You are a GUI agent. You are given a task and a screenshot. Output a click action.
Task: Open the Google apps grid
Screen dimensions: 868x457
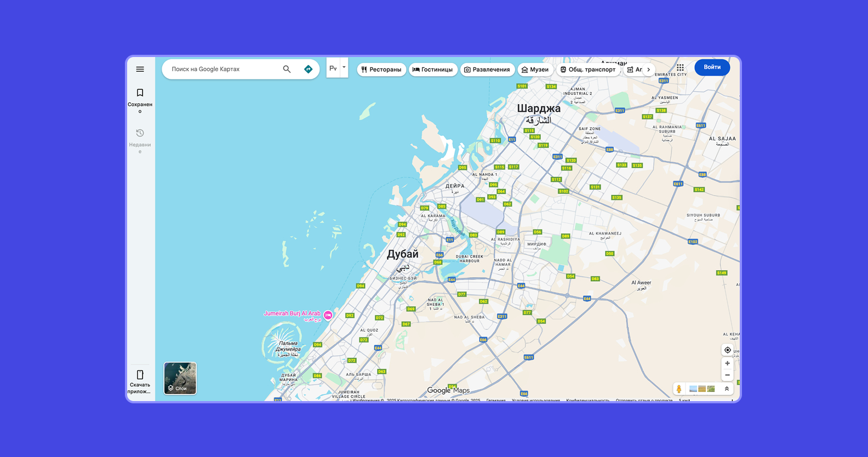680,67
